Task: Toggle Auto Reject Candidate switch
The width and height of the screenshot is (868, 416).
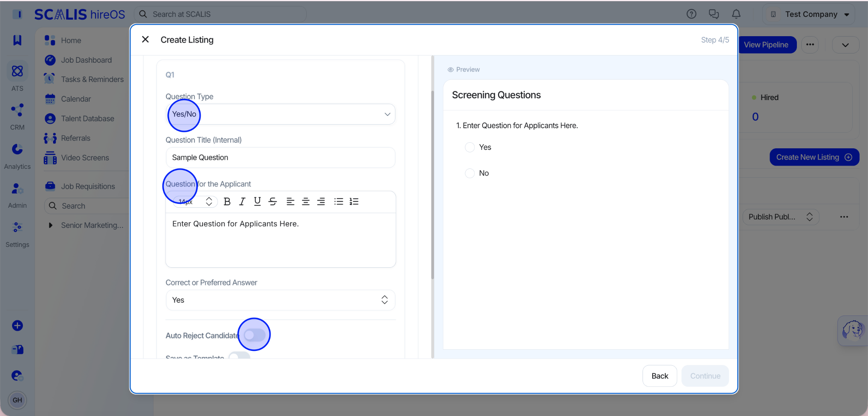Action: [254, 335]
